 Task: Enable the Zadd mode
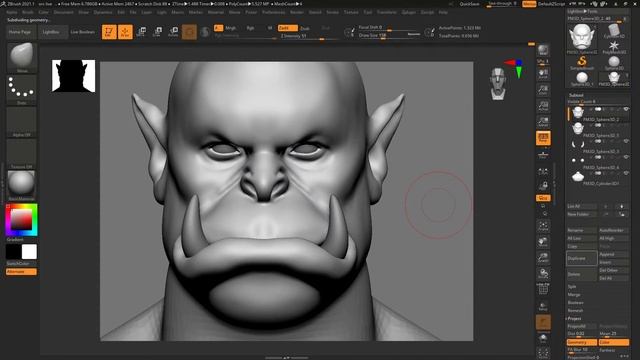287,28
